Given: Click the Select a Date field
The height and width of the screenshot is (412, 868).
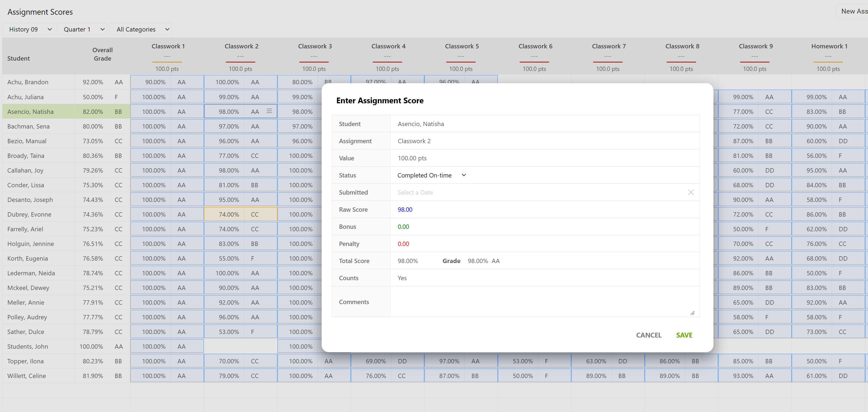Looking at the screenshot, I should click(x=415, y=192).
